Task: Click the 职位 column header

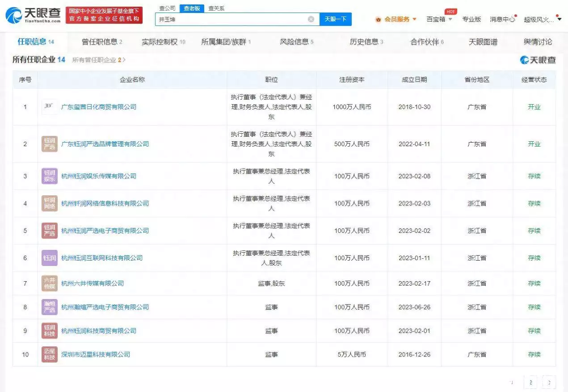Action: point(271,80)
